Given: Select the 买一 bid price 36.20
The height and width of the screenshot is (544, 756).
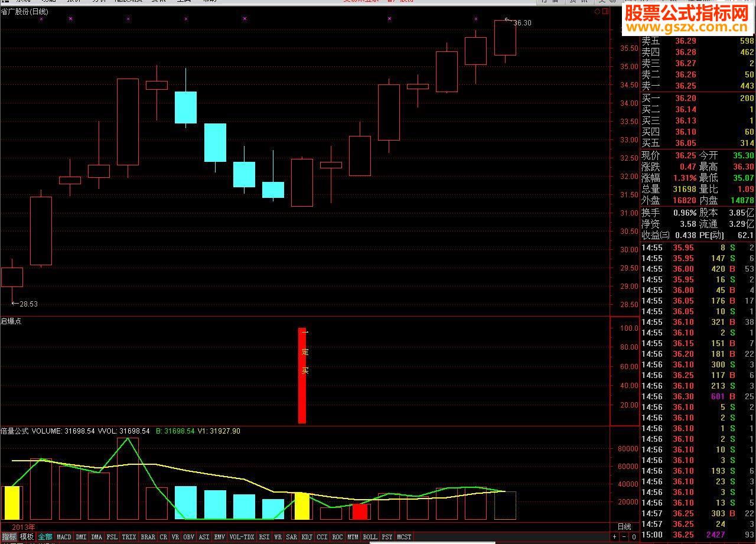Looking at the screenshot, I should (686, 98).
